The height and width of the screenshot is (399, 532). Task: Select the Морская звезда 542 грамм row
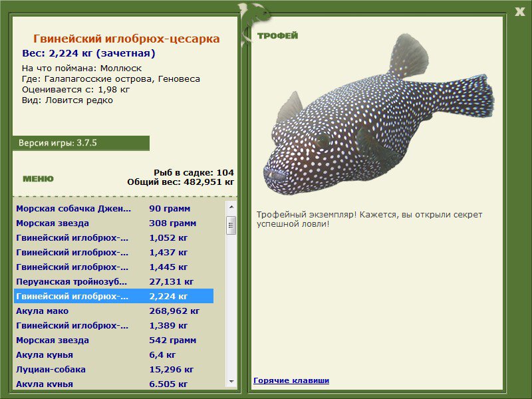coord(114,340)
